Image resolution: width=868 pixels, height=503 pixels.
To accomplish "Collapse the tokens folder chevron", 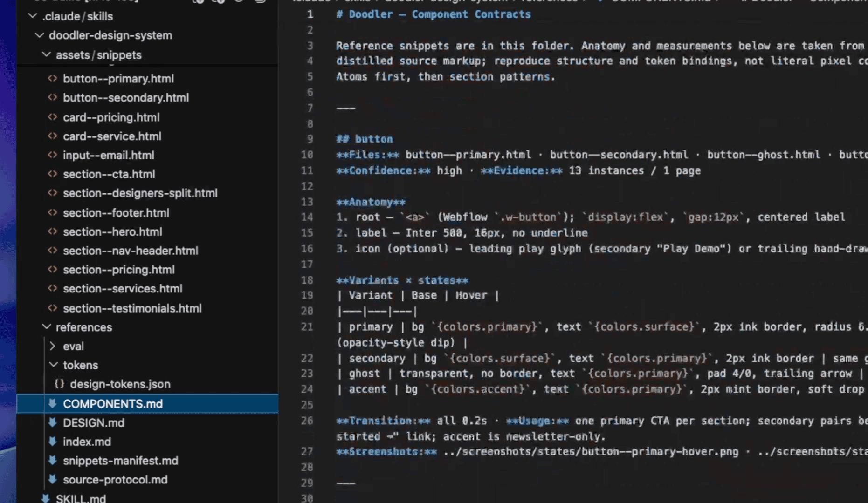I will (54, 365).
